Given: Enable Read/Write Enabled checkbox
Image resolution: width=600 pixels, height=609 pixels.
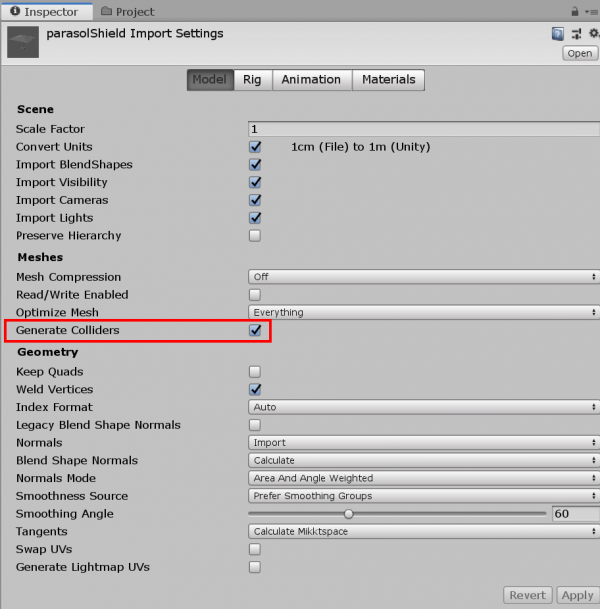Looking at the screenshot, I should 255,295.
